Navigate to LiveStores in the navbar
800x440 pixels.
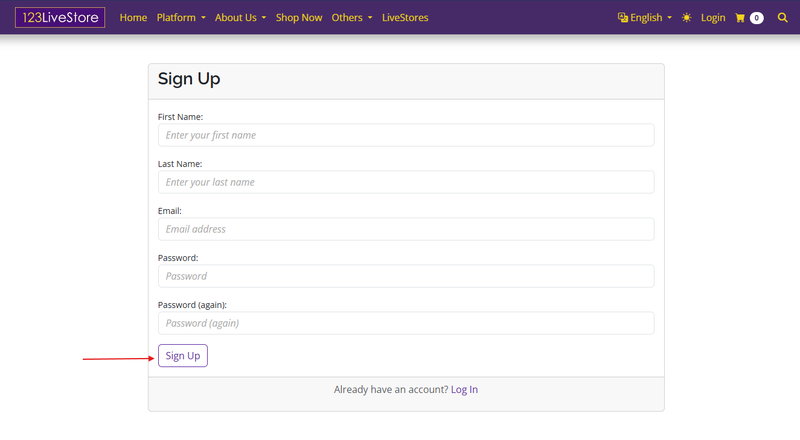[405, 18]
